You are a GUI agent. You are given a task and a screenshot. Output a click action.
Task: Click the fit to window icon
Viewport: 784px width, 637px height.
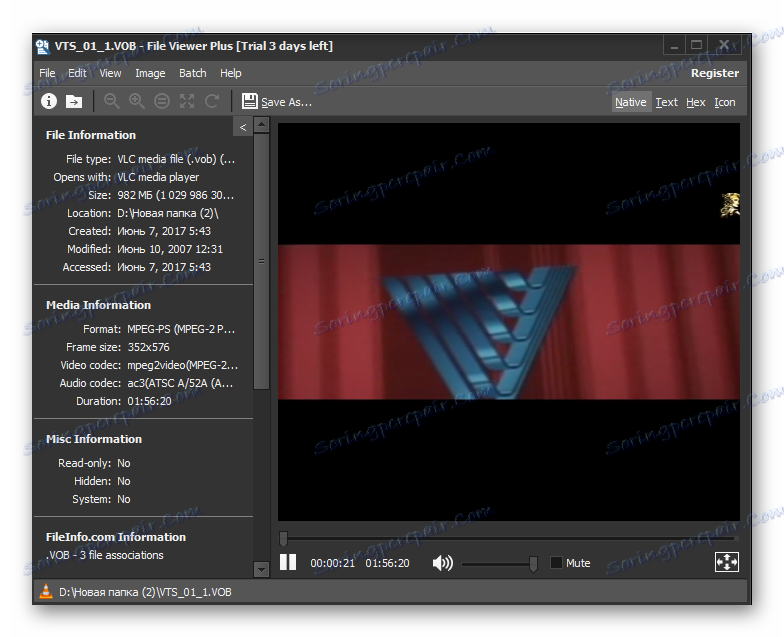[187, 102]
